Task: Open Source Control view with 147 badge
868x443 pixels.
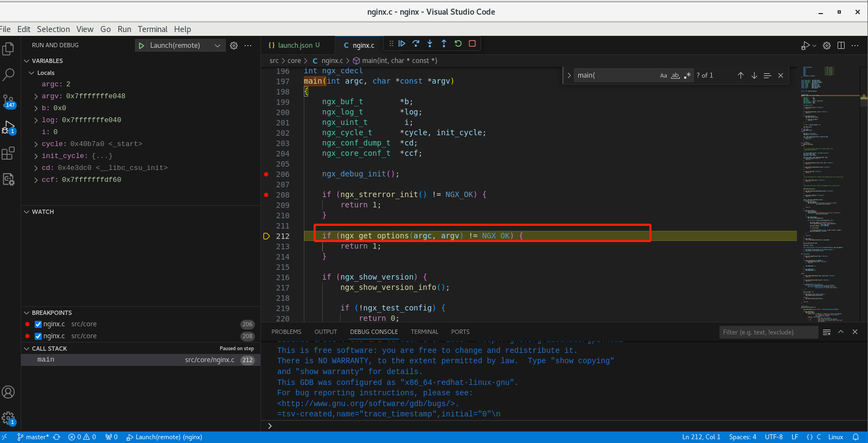Action: coord(8,101)
